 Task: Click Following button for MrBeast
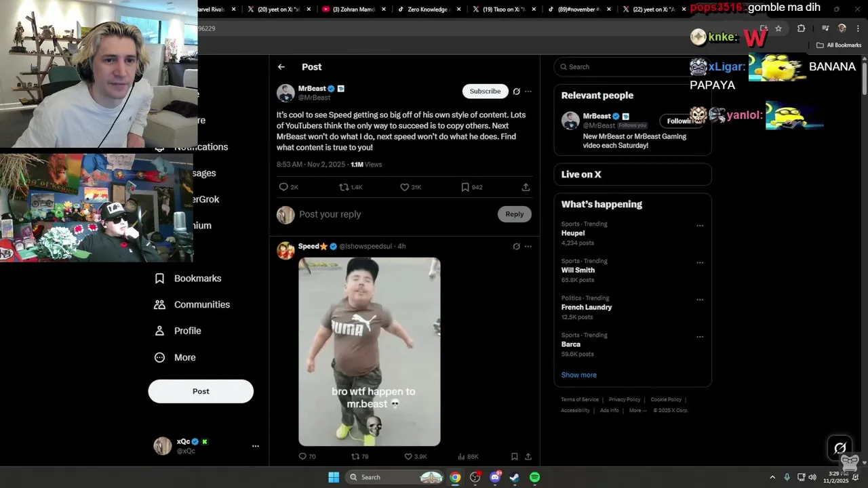[x=681, y=121]
